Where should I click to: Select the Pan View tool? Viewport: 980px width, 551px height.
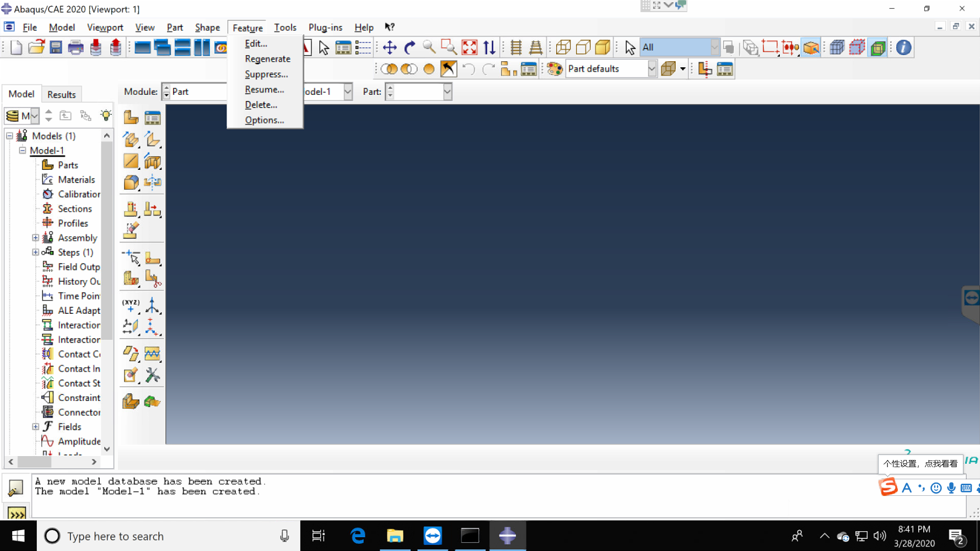pyautogui.click(x=390, y=47)
